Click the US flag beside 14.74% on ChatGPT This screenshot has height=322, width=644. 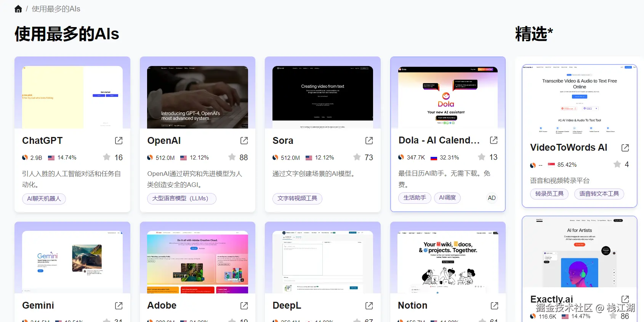(51, 158)
